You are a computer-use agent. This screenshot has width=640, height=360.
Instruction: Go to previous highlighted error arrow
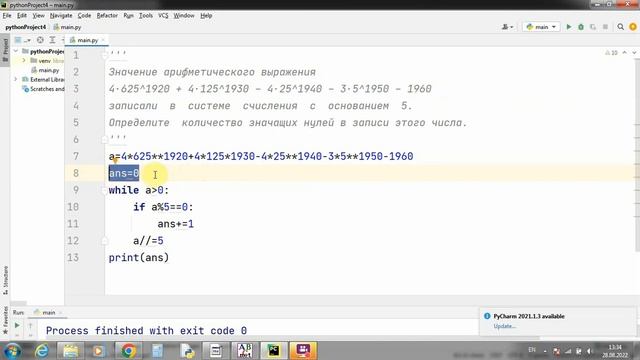tap(624, 53)
